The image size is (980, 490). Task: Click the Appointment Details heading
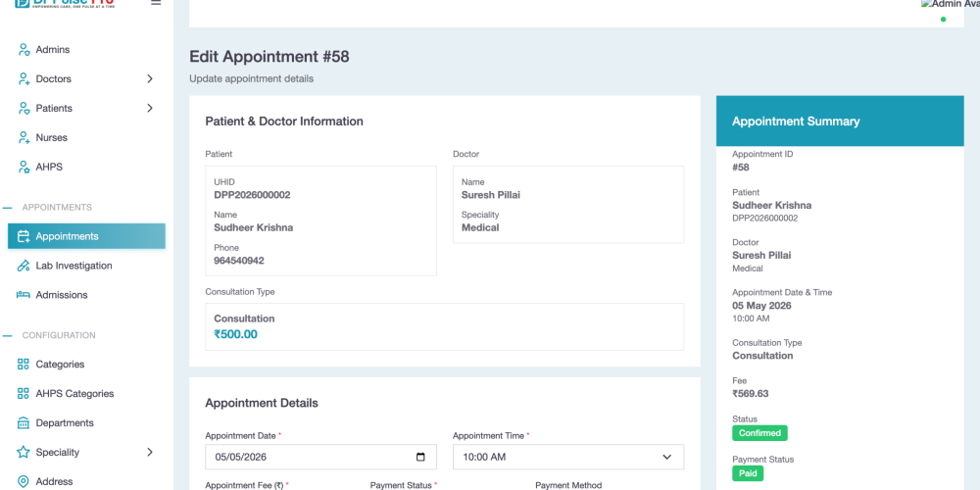[x=262, y=403]
